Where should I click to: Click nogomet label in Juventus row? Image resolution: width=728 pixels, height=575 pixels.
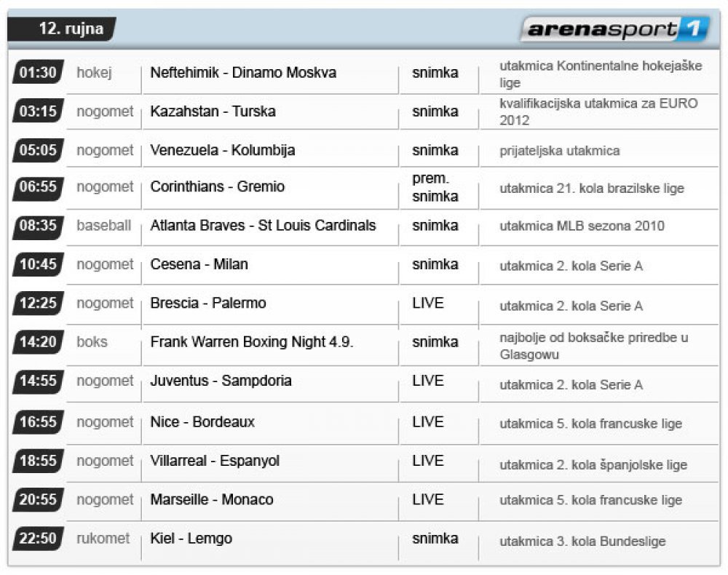[105, 381]
